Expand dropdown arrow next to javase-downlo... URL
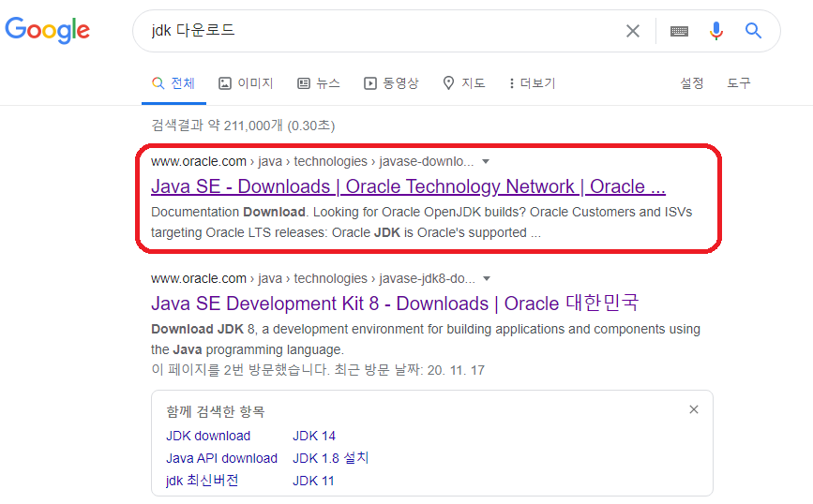The height and width of the screenshot is (504, 813). tap(486, 162)
